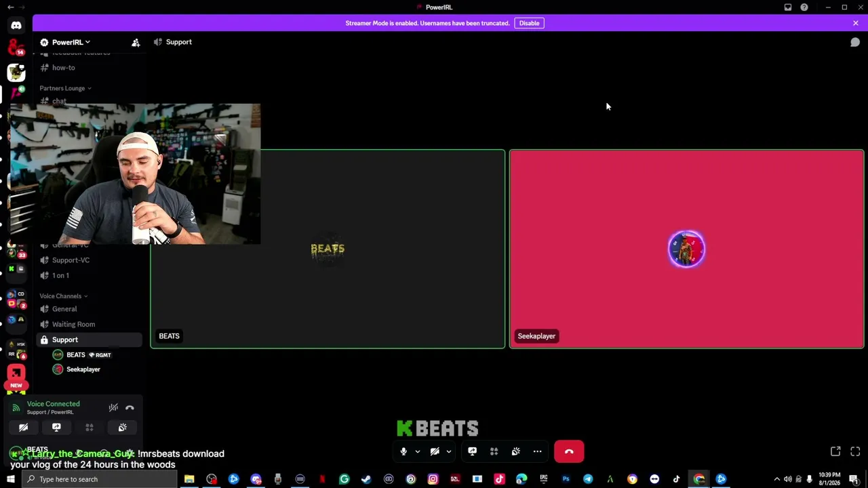Viewport: 868px width, 488px height.
Task: Dismiss the Streamer Mode banner
Action: (x=856, y=23)
